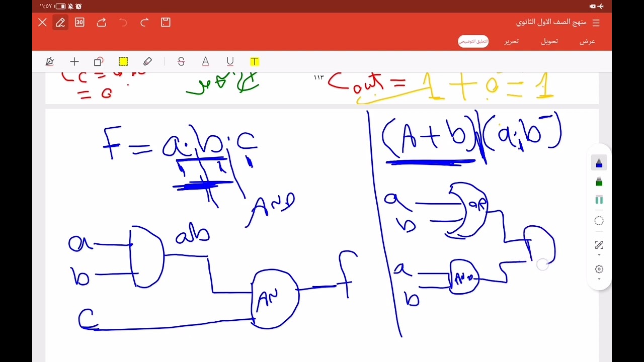644x362 pixels.
Task: Switch to the تحويل tab
Action: [549, 41]
